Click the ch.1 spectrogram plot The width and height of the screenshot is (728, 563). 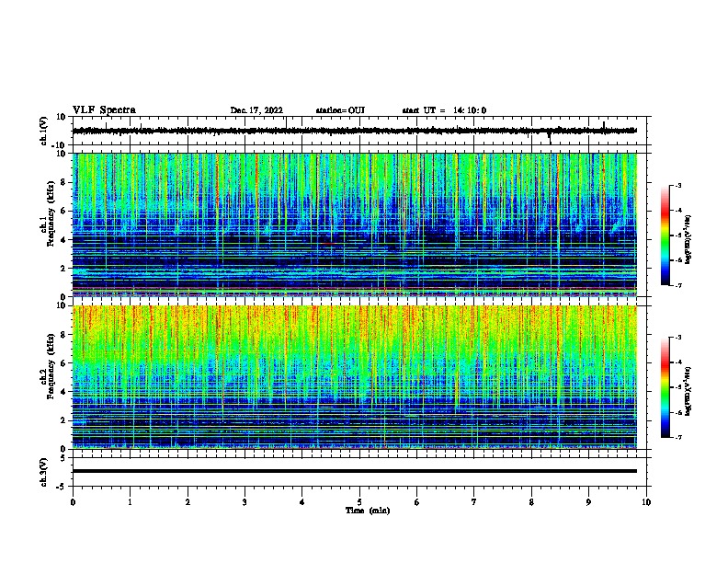pyautogui.click(x=355, y=224)
